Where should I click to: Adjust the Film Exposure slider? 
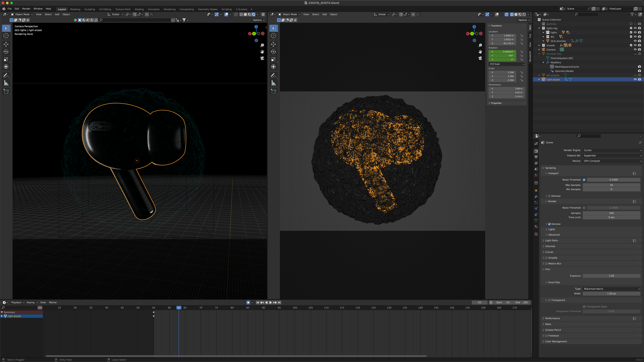[611, 276]
